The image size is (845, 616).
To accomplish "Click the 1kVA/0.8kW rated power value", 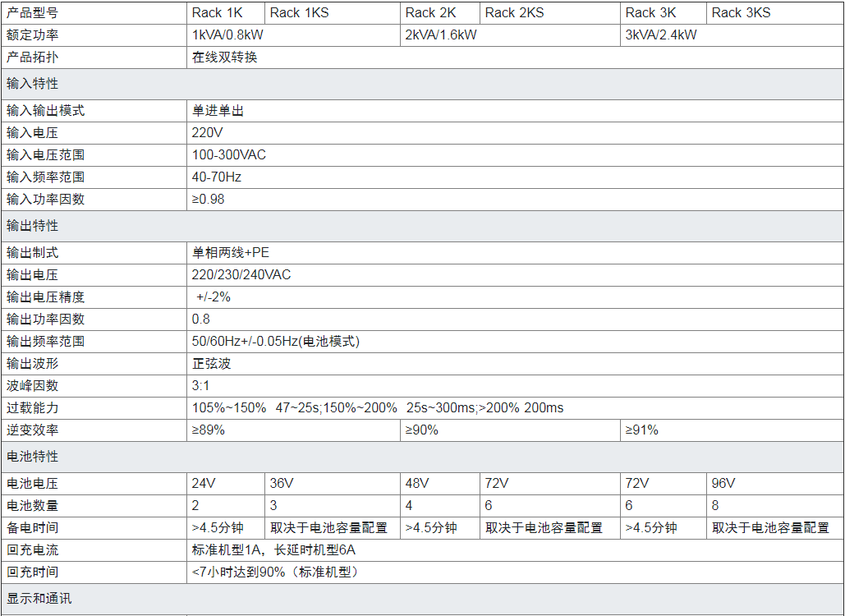I will 227,34.
